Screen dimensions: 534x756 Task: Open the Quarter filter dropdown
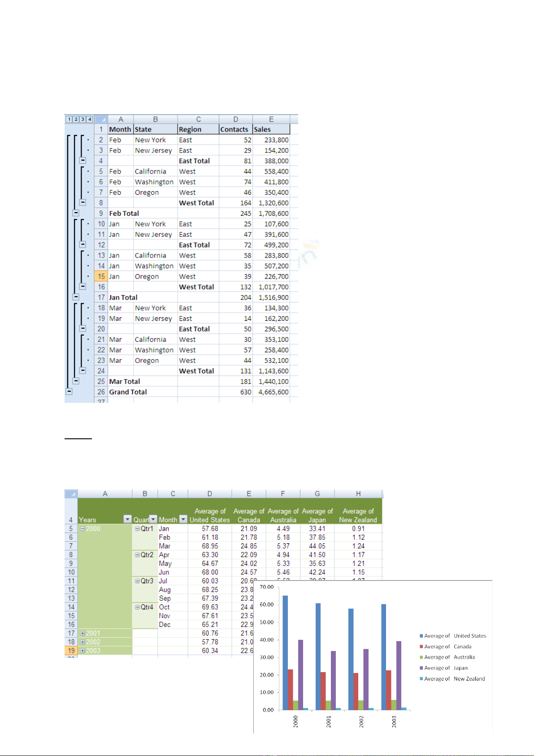(x=153, y=520)
